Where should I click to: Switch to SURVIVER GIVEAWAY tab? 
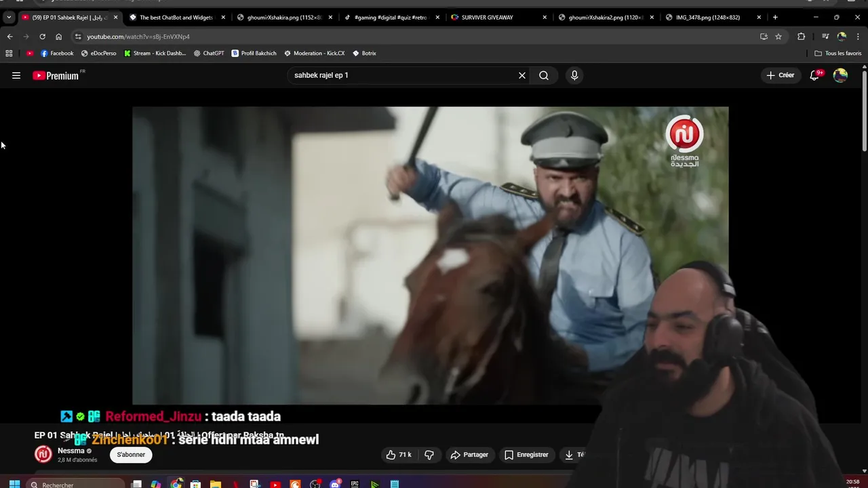498,17
